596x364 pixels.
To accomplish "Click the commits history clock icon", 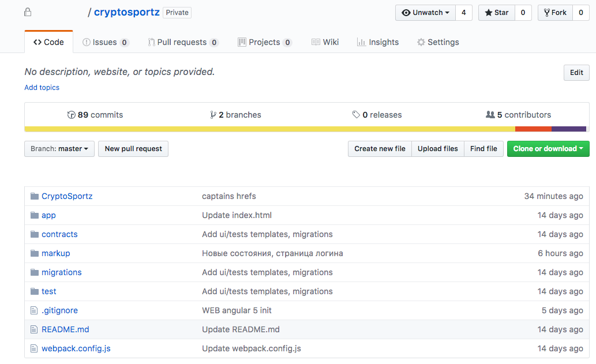I will [72, 115].
